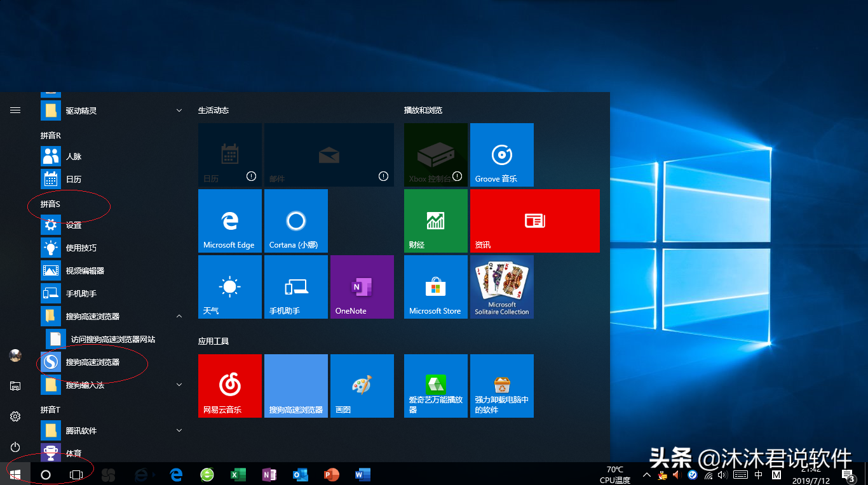Open Outlook from the taskbar
This screenshot has width=868, height=485.
click(301, 474)
